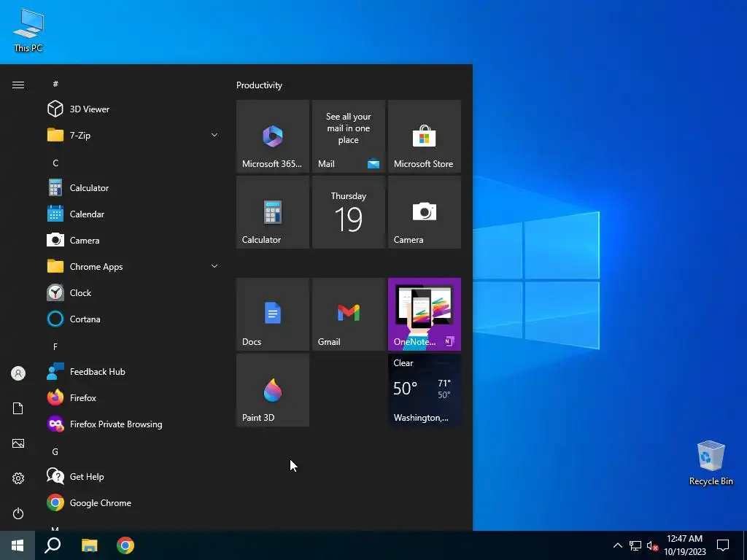Launch Chrome from the taskbar
The image size is (747, 560).
(x=125, y=545)
